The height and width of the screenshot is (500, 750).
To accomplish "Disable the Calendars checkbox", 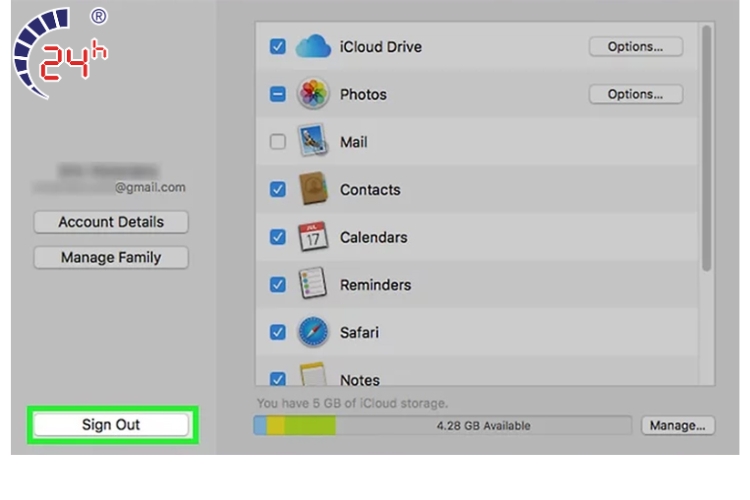I will point(278,237).
